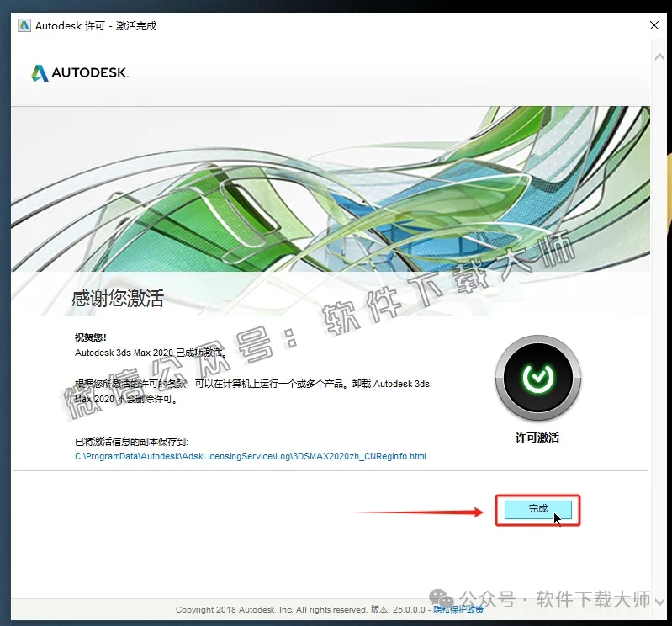
Task: Open the 隐私保护政策 link
Action: click(x=458, y=609)
